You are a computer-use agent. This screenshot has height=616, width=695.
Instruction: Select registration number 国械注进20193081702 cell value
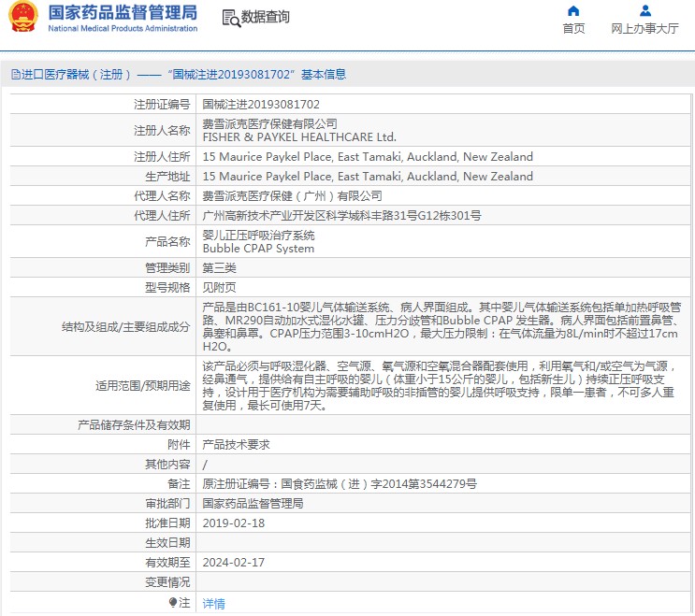[261, 105]
